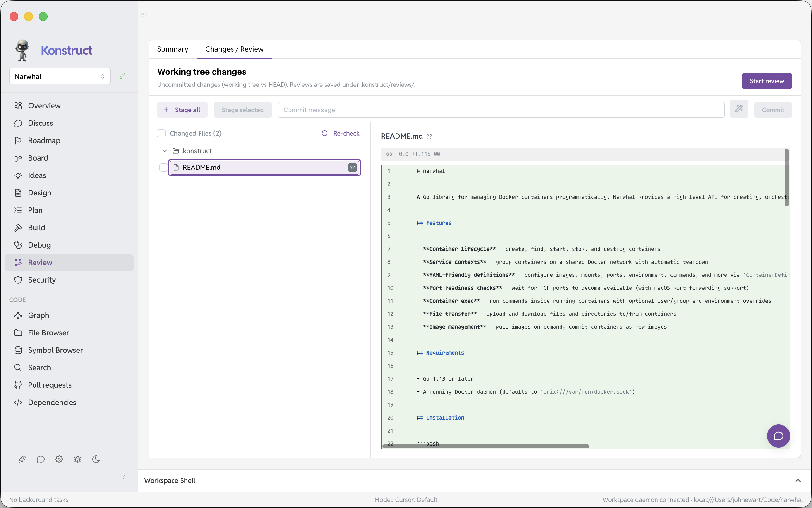Click the "Working tree changes" heading

click(x=202, y=72)
